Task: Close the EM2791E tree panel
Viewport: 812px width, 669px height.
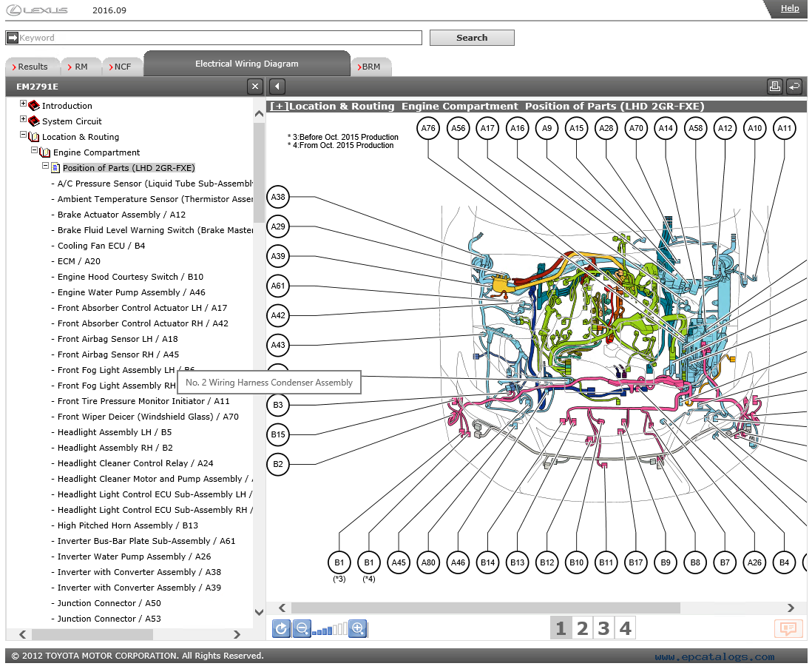Action: [255, 87]
